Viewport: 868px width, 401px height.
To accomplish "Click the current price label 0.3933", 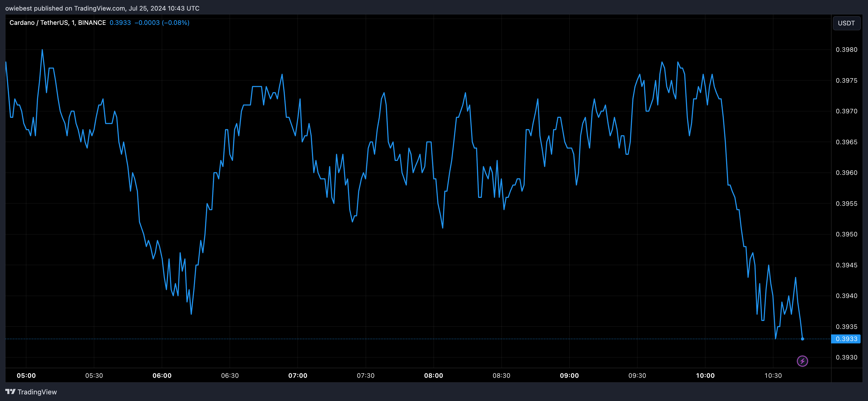I will tap(846, 339).
